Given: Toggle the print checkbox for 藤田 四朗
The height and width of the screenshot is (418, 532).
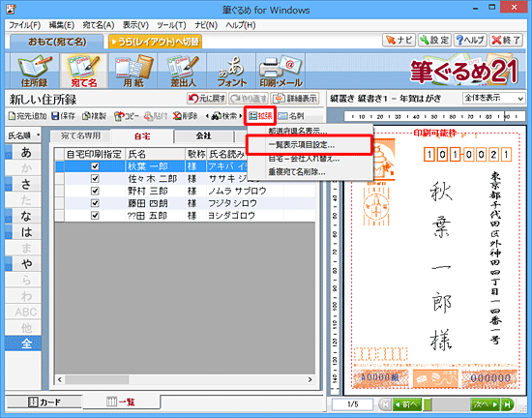Looking at the screenshot, I should [95, 203].
